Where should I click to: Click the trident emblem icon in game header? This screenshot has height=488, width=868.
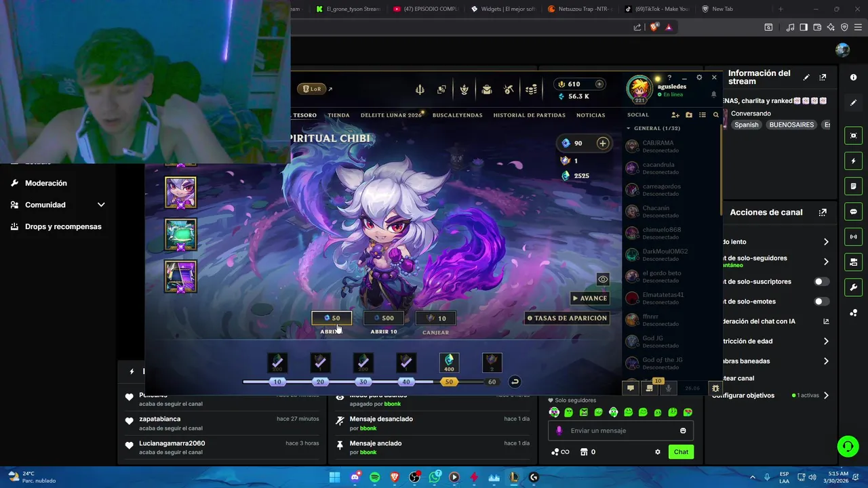[x=420, y=89]
